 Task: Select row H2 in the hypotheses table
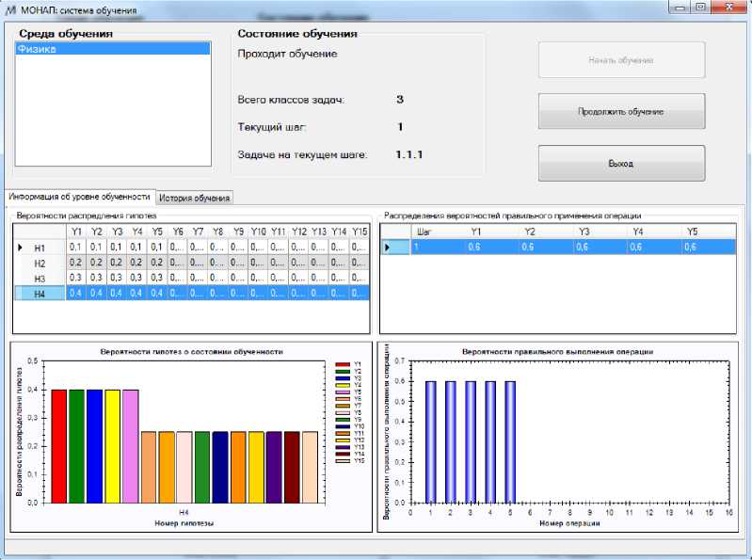40,263
